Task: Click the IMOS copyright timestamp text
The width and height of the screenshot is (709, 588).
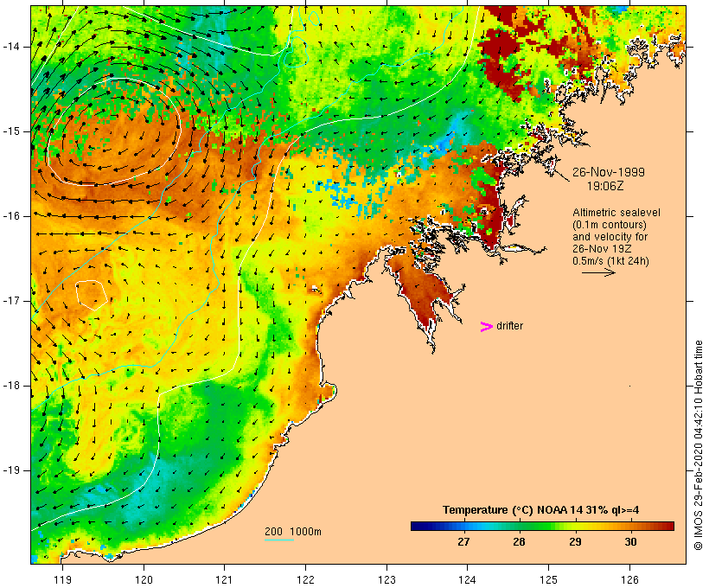Action: pos(698,445)
